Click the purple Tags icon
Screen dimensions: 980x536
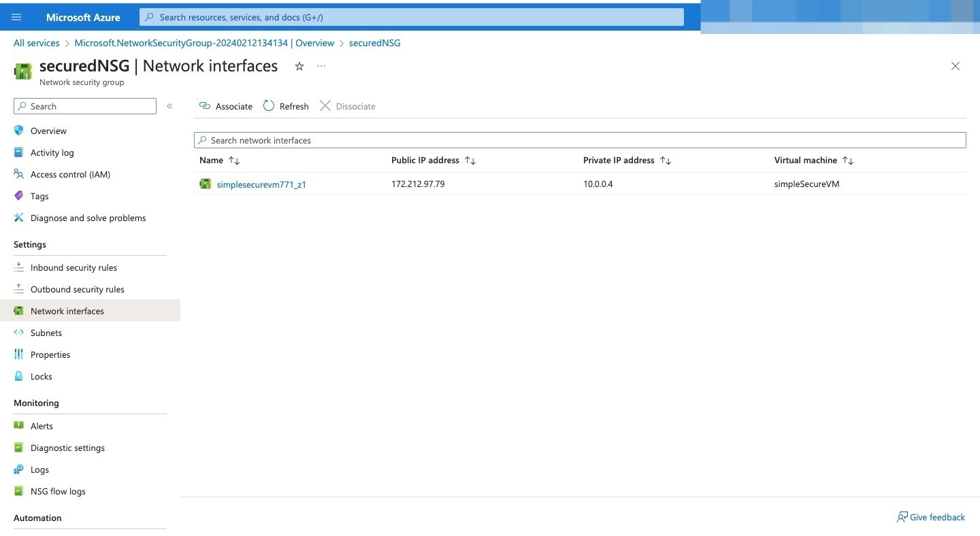pos(18,196)
